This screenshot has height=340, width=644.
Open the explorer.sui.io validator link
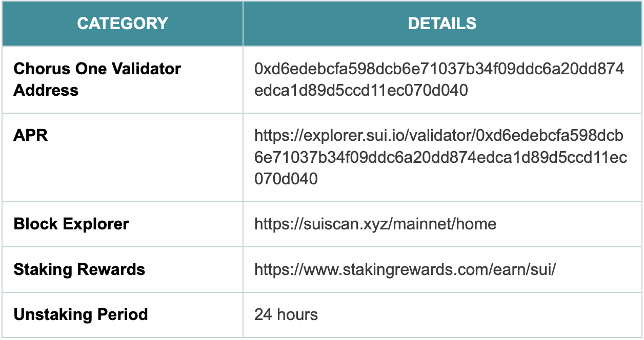click(x=440, y=157)
